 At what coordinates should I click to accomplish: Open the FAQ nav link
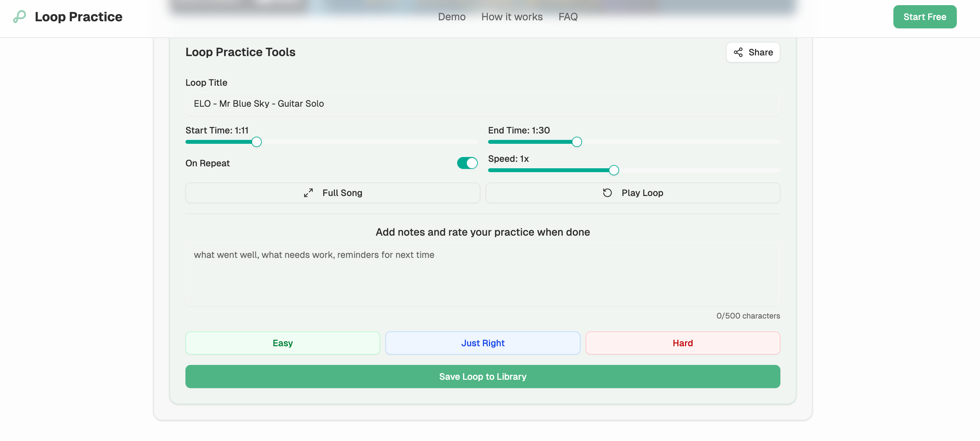[x=568, y=17]
